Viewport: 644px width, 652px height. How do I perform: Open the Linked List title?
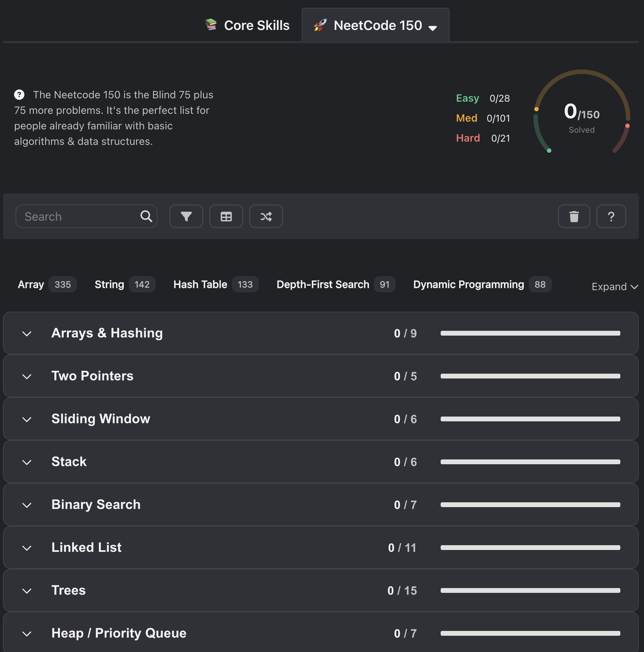pyautogui.click(x=87, y=547)
